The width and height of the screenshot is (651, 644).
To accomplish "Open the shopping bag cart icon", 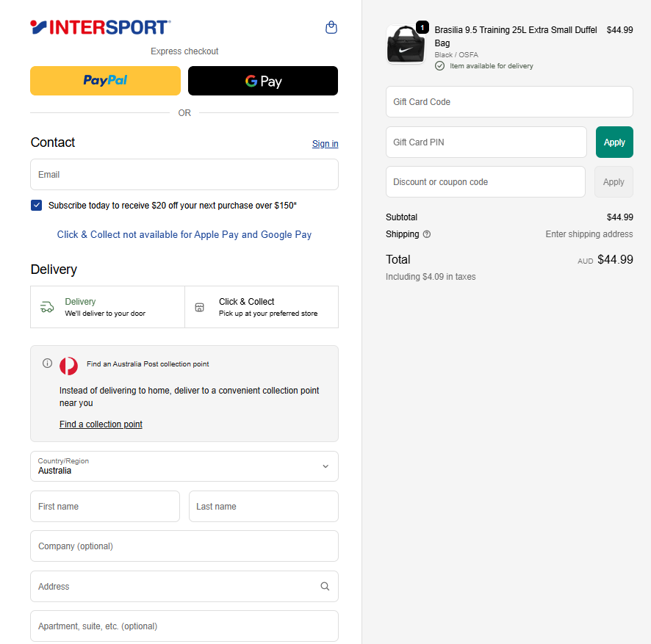I will pyautogui.click(x=331, y=28).
